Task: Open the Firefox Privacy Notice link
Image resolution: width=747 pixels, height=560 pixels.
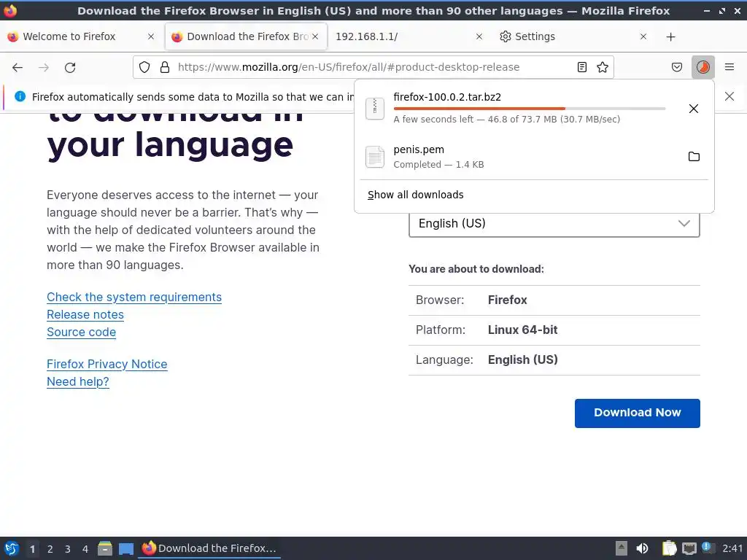Action: [x=107, y=365]
